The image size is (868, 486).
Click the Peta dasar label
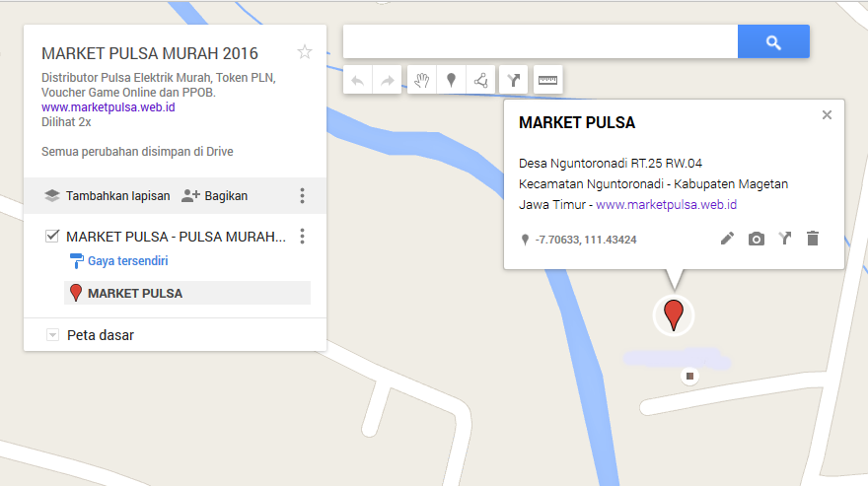tap(101, 335)
